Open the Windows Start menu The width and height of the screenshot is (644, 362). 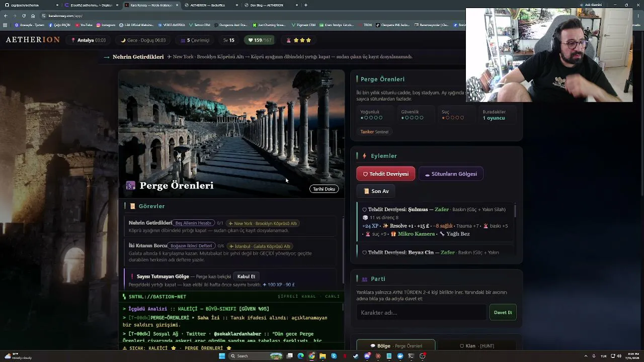coord(222,356)
